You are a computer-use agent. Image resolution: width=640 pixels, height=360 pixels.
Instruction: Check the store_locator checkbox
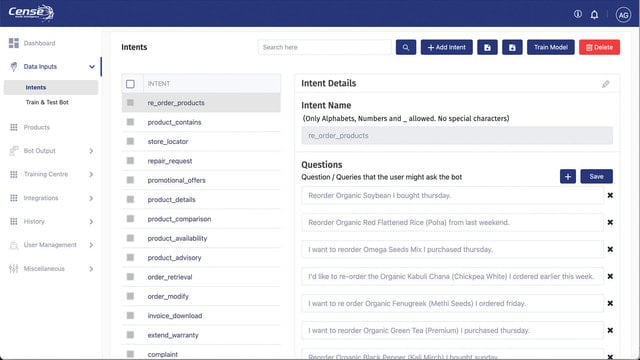point(130,141)
